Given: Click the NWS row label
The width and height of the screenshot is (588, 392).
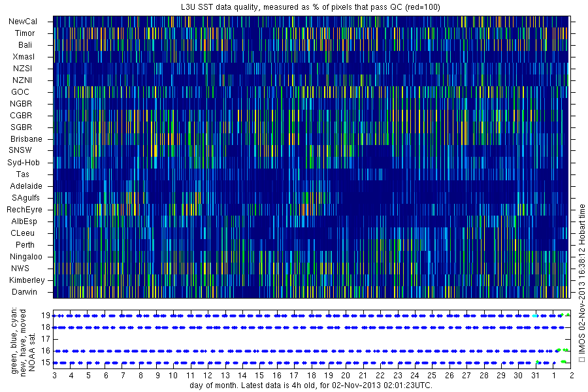Looking at the screenshot, I should (x=20, y=269).
